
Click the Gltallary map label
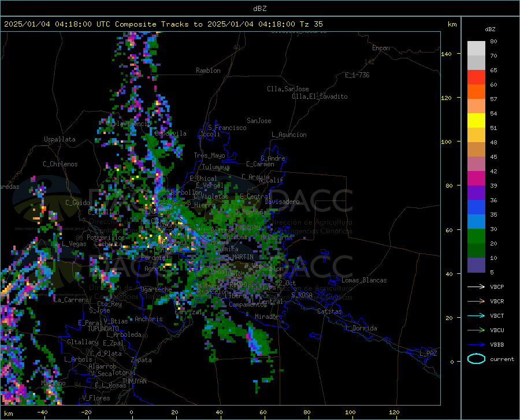click(x=83, y=342)
